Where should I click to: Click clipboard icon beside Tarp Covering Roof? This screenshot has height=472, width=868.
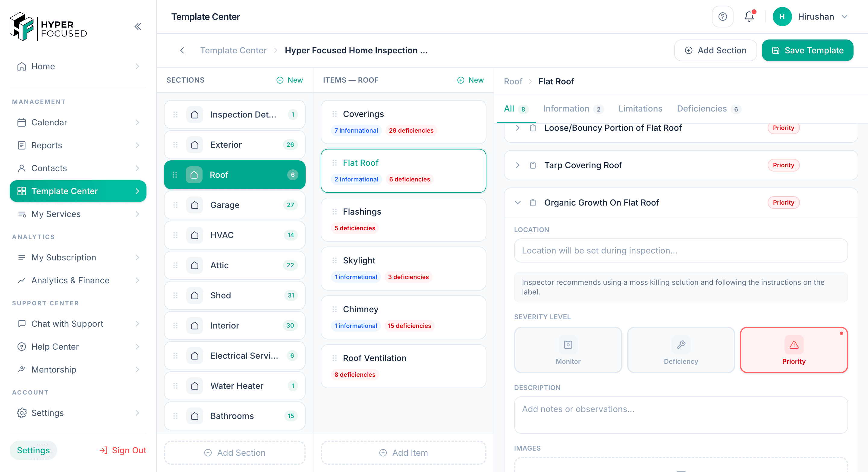click(533, 165)
